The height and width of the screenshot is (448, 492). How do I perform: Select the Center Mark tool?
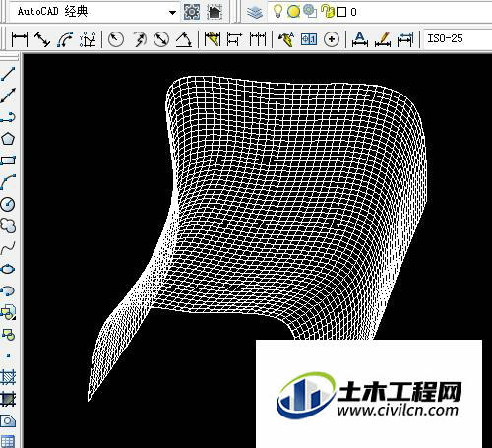[x=332, y=39]
